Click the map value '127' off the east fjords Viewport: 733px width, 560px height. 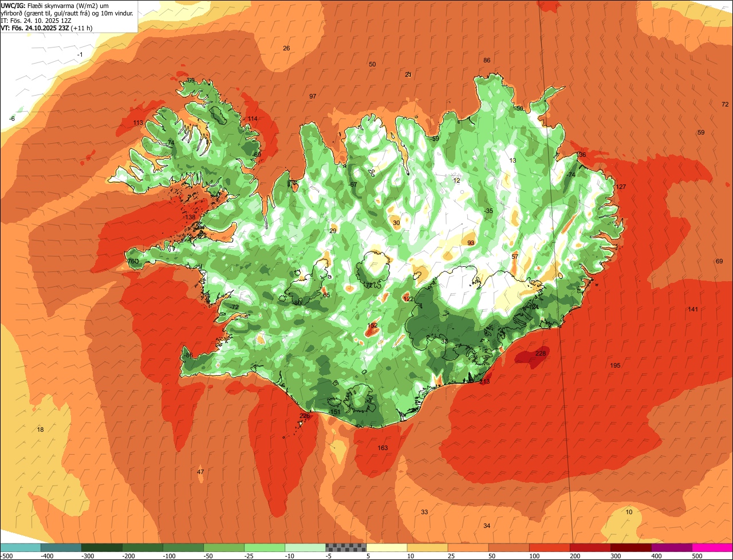pos(621,187)
